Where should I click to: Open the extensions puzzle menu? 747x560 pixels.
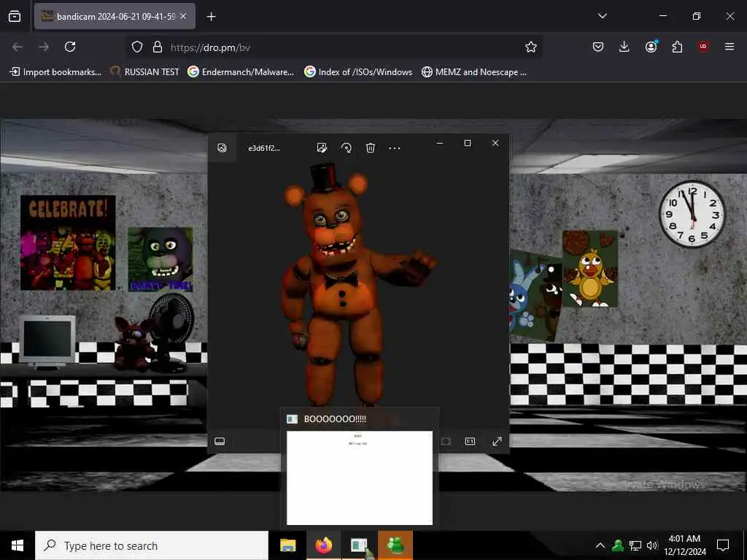677,47
